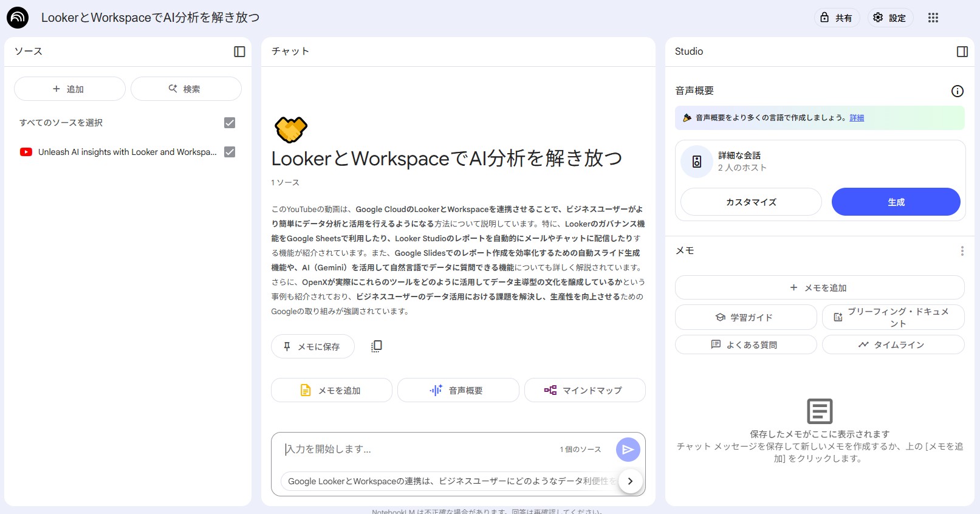Image resolution: width=980 pixels, height=514 pixels.
Task: Open the Google apps grid menu
Action: (933, 18)
